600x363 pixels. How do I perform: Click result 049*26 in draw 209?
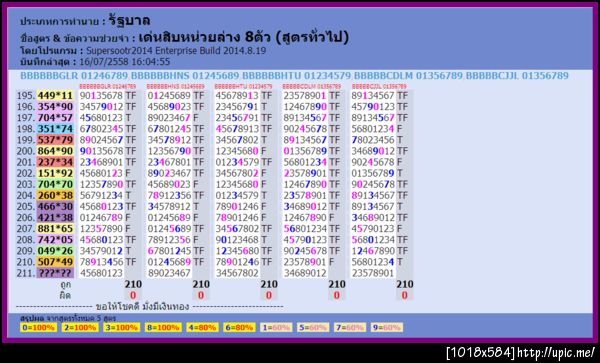point(55,251)
